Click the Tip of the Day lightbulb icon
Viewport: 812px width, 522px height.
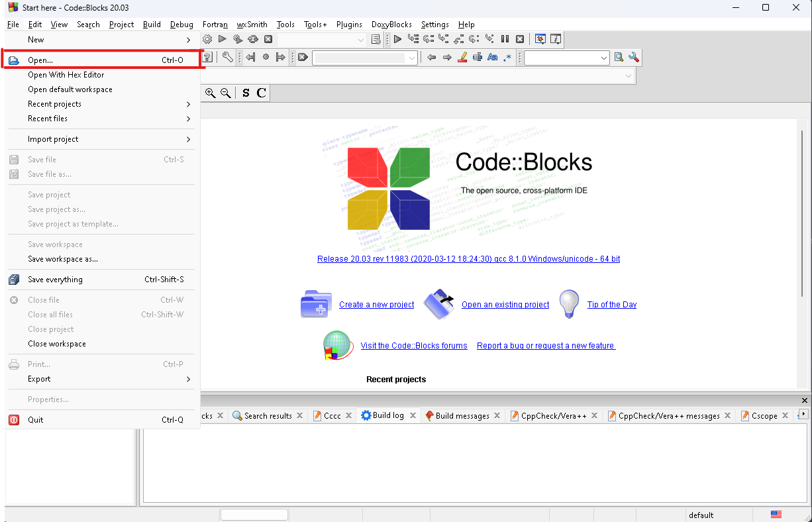point(569,304)
